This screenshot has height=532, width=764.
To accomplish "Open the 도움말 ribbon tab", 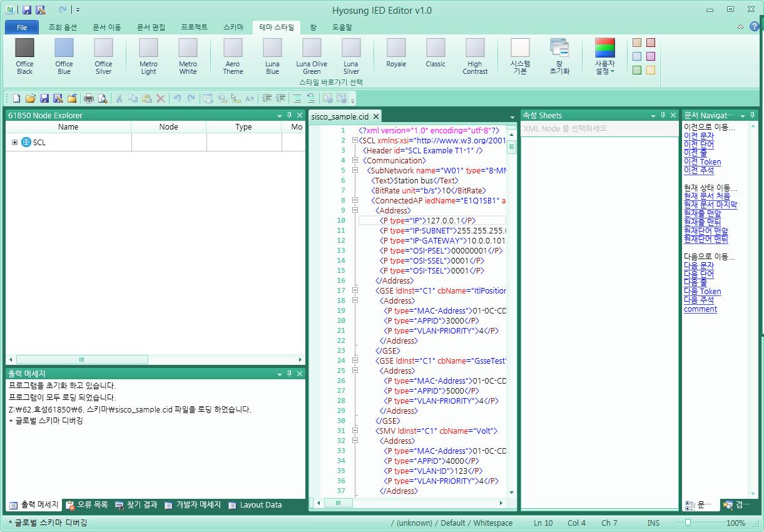I will click(342, 28).
